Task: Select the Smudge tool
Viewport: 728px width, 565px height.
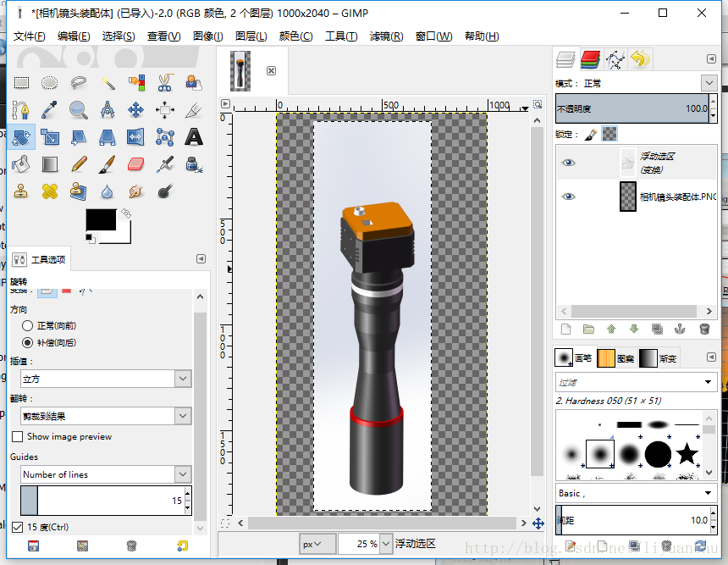Action: point(136,191)
